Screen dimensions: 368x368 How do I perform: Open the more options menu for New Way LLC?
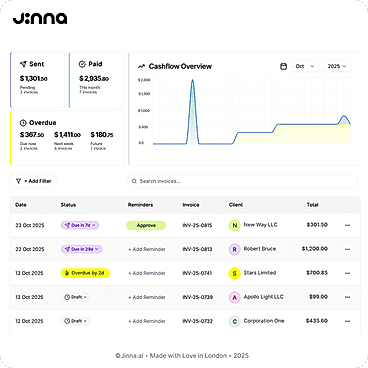click(x=347, y=225)
